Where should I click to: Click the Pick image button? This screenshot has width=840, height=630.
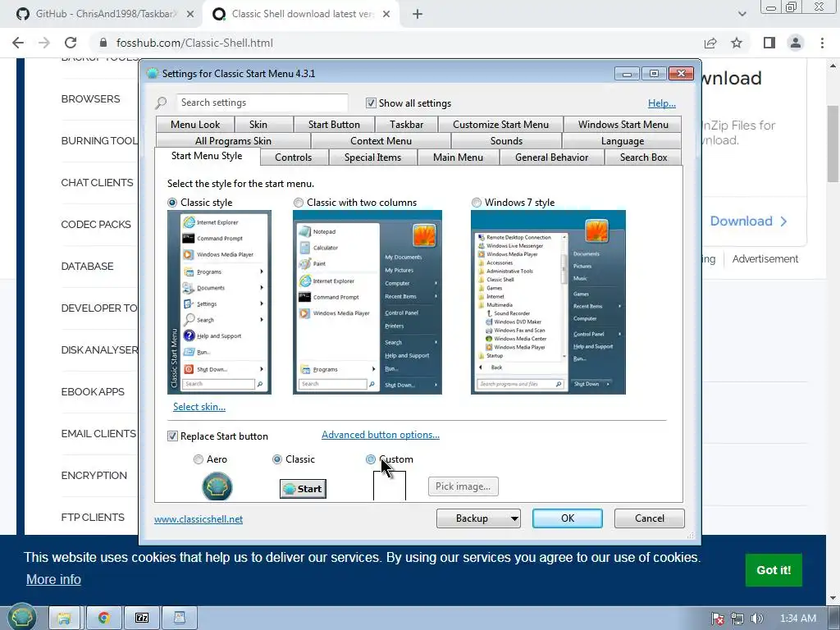(463, 486)
